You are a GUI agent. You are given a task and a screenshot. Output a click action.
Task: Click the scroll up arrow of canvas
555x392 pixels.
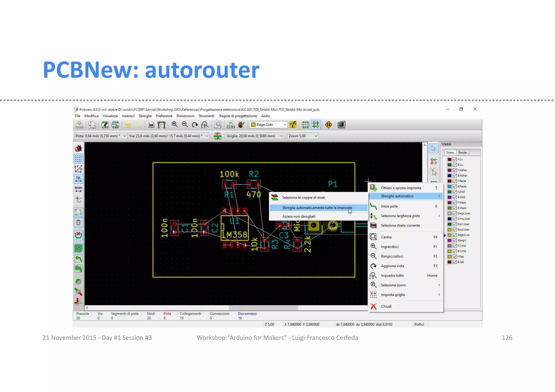click(x=425, y=145)
